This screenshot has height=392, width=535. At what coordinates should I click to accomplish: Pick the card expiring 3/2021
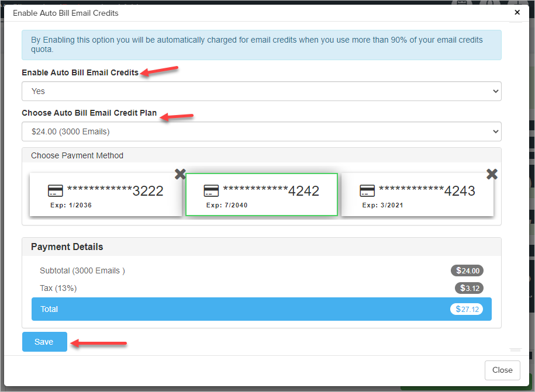click(417, 195)
